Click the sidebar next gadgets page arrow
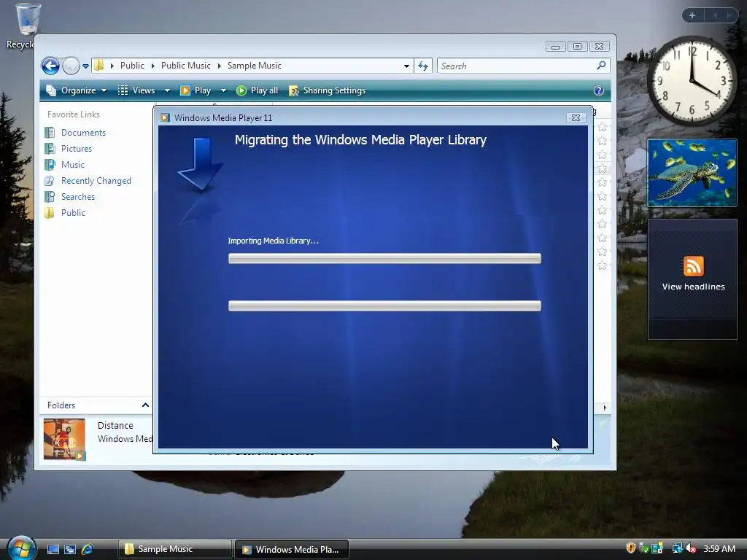The image size is (747, 560). coord(729,15)
